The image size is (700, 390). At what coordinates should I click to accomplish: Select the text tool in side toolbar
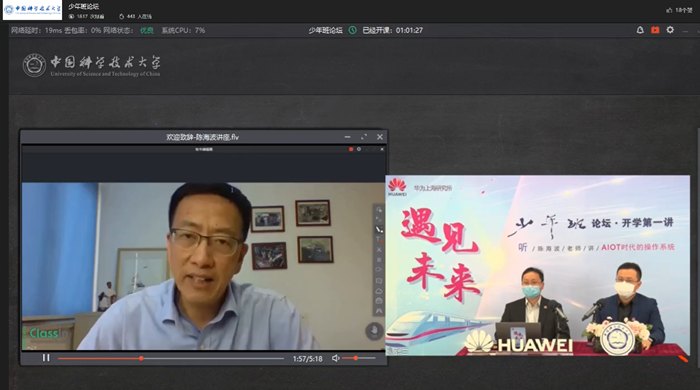point(379,240)
